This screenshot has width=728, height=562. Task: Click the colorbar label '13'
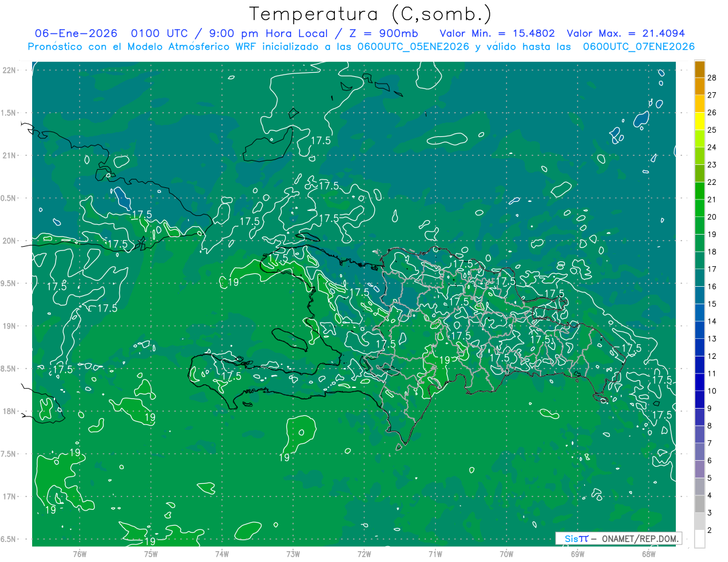712,338
